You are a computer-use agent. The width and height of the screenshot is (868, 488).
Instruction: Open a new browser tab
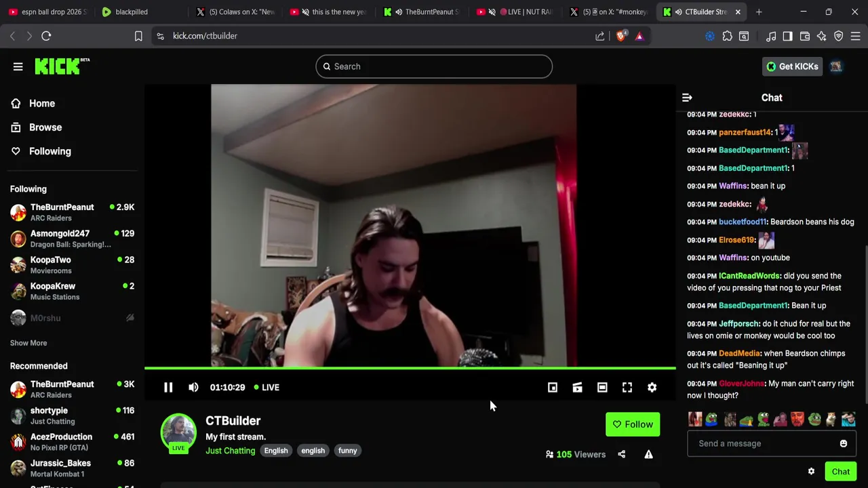(x=759, y=12)
